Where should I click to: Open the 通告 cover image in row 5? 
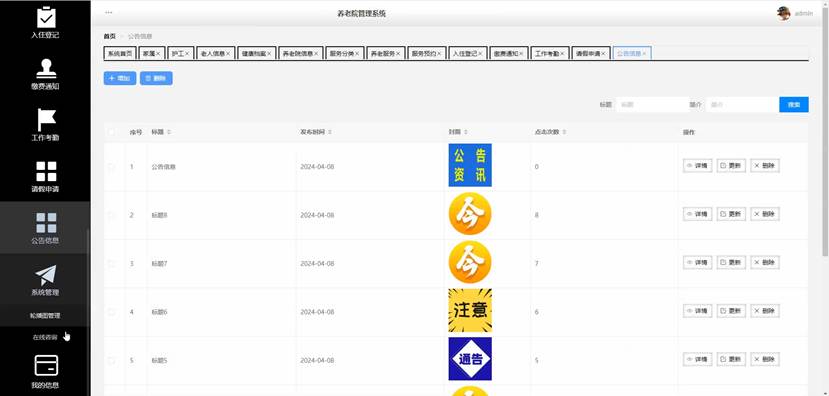(x=470, y=359)
